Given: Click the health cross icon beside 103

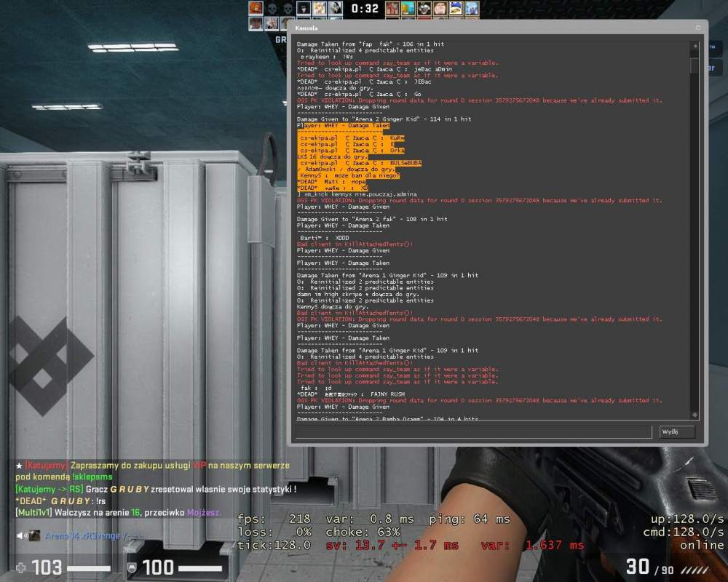Looking at the screenshot, I should click(21, 567).
